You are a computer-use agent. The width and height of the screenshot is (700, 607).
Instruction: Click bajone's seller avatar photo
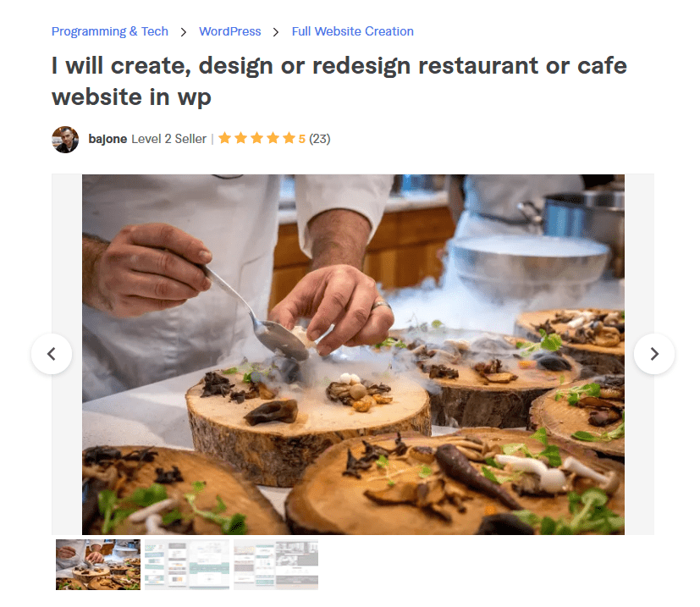click(65, 140)
